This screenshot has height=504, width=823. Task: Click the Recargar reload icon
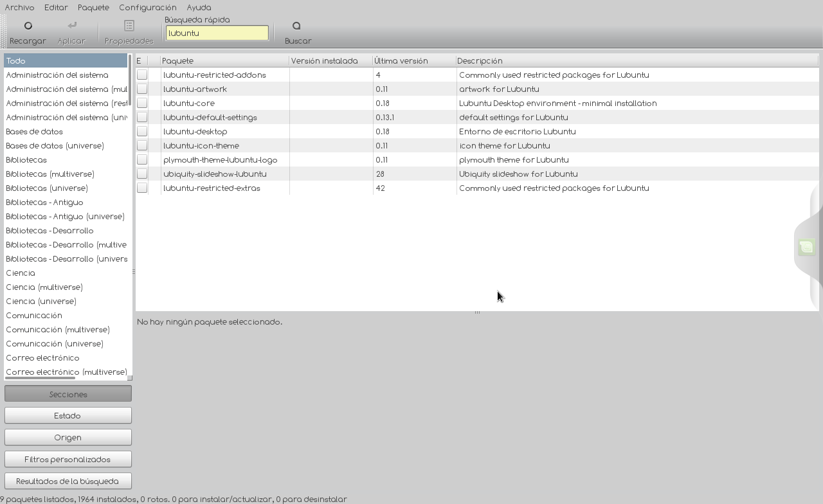click(28, 26)
